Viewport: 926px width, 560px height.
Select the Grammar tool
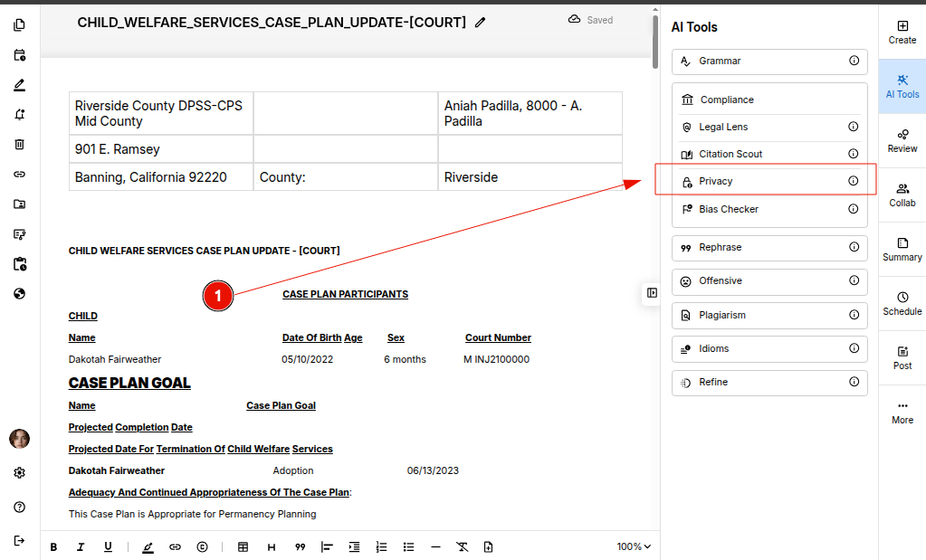click(720, 61)
